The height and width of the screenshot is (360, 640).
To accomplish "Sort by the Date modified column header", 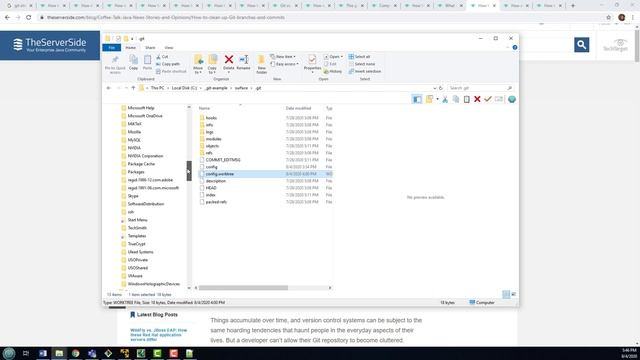I will click(x=298, y=108).
